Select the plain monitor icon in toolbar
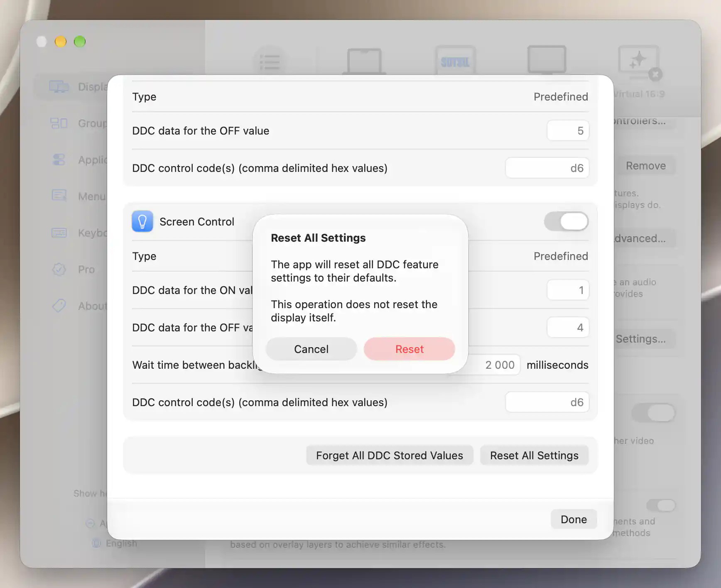The width and height of the screenshot is (721, 588). tap(547, 60)
